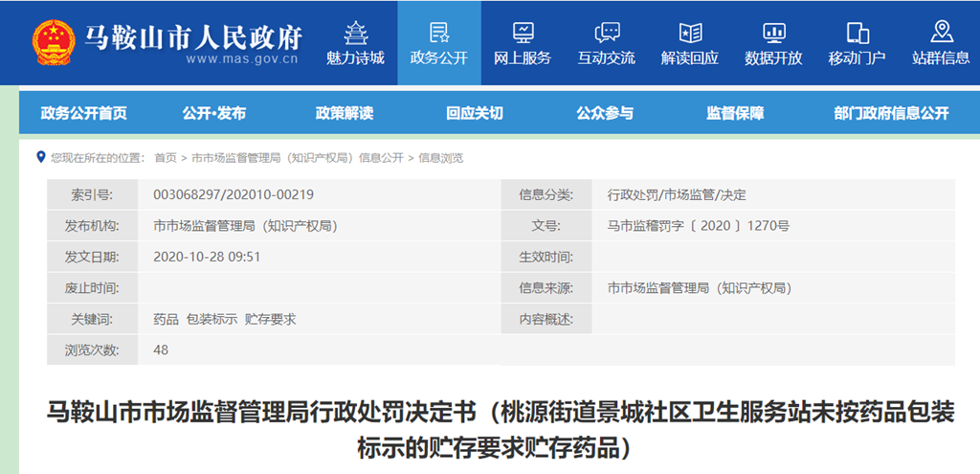Click document number 马市监稽罚字〔2020〕1270号
The image size is (980, 474).
point(698,226)
